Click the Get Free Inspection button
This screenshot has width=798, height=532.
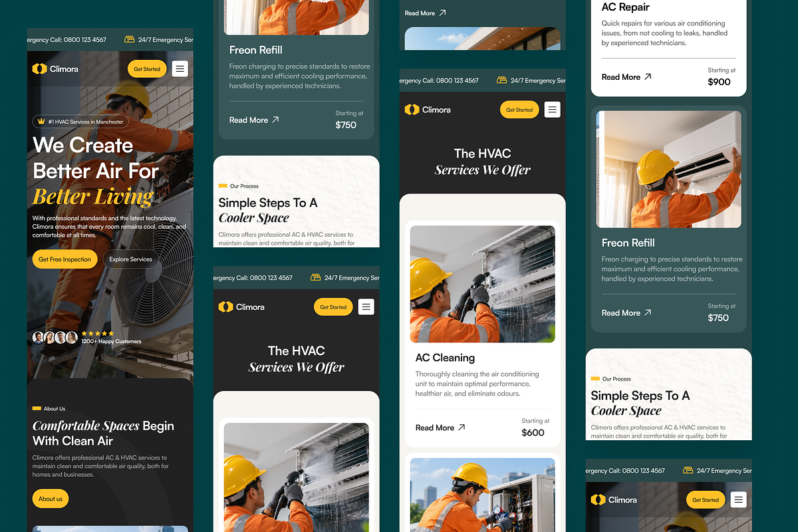tap(65, 259)
